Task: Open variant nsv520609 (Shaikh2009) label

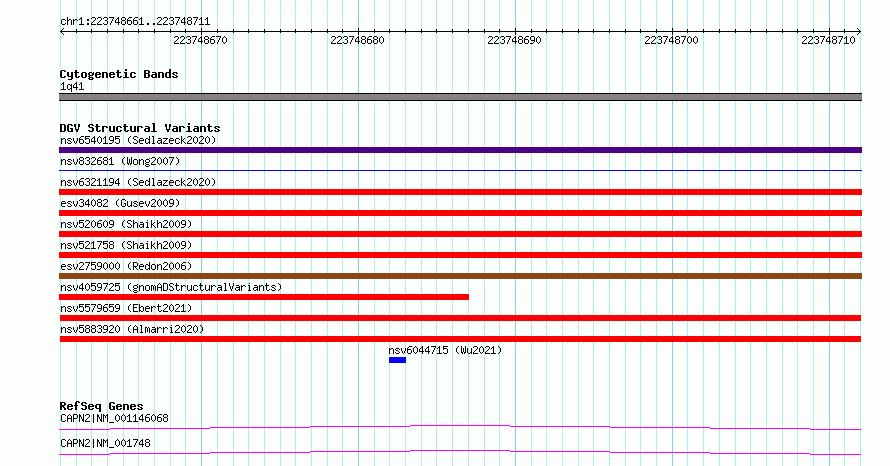Action: point(126,224)
